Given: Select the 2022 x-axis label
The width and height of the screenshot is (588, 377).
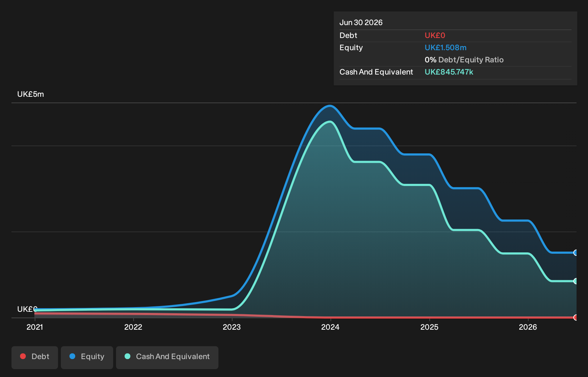Looking at the screenshot, I should (133, 327).
